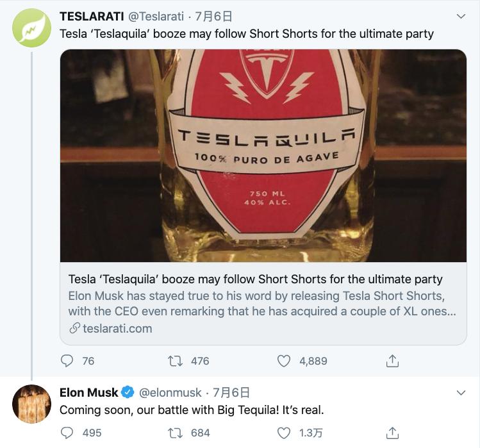Open article card headline about Teslaquila booze
This screenshot has width=480, height=448.
255,279
